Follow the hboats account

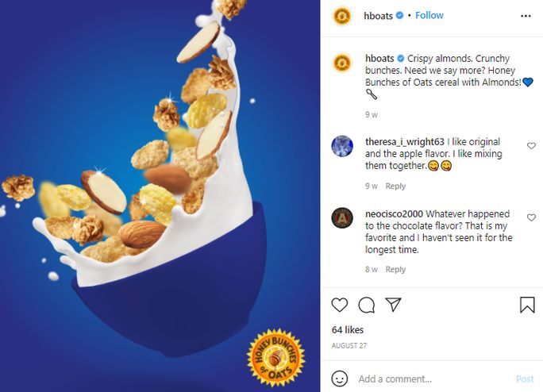point(429,16)
